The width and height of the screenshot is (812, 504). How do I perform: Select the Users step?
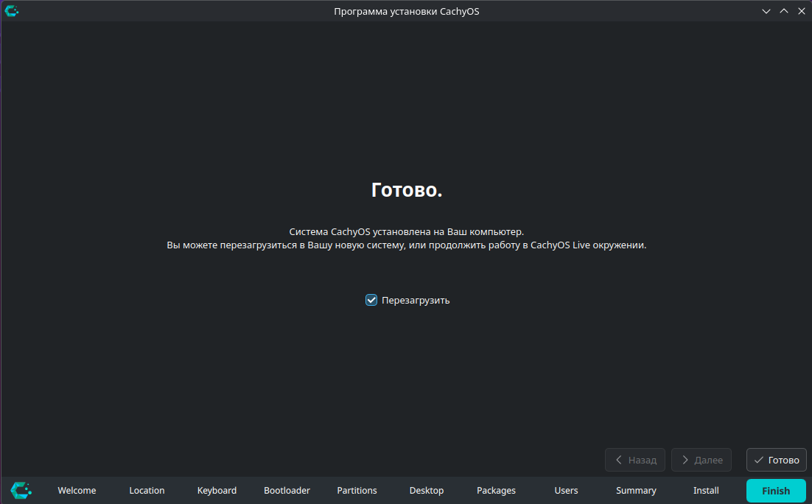(x=566, y=490)
